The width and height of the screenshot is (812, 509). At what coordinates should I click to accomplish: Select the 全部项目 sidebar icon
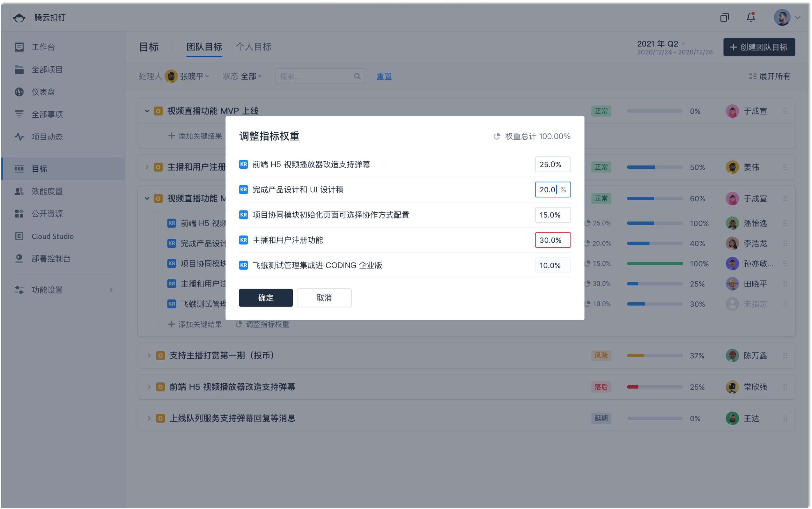pos(47,69)
